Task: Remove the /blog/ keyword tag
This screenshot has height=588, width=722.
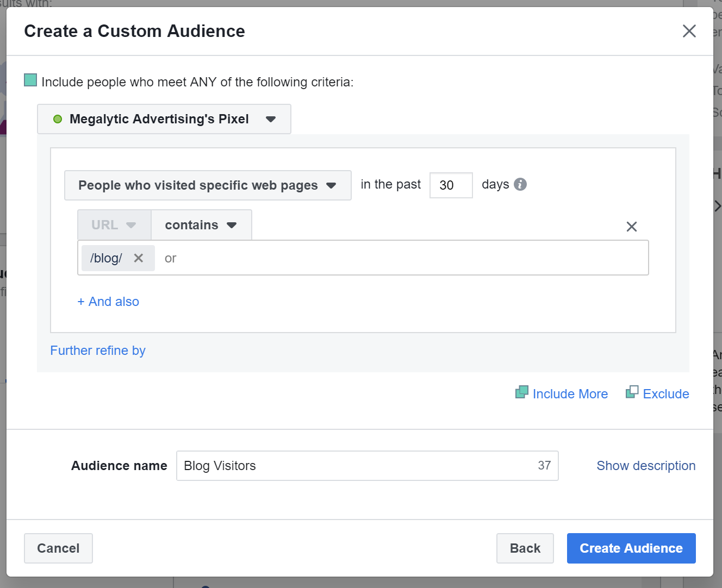Action: [x=139, y=258]
